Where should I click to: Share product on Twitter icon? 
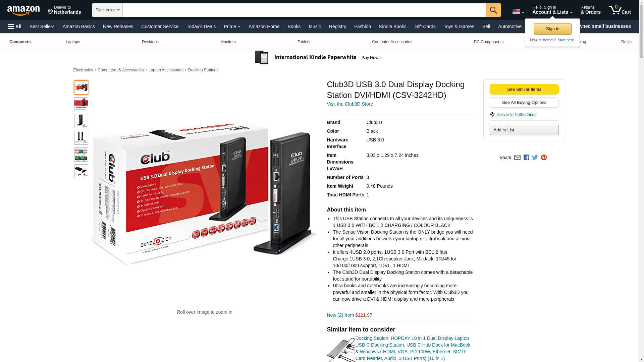[x=535, y=158]
